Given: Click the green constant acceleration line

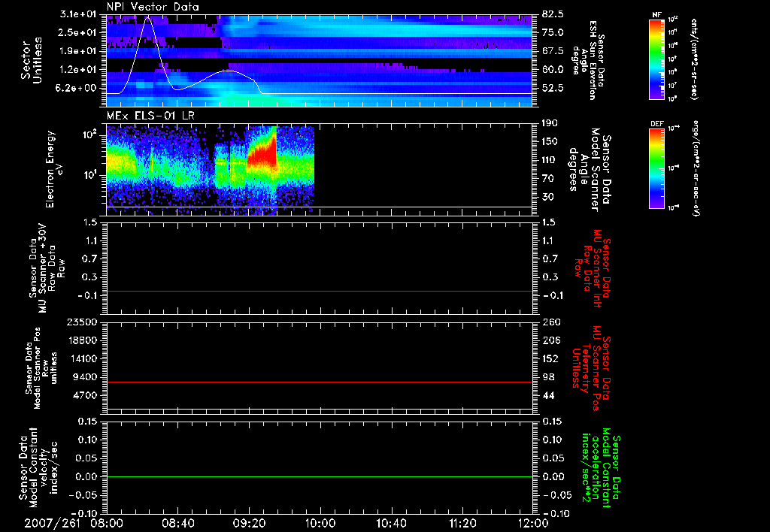Looking at the screenshot, I should (319, 476).
